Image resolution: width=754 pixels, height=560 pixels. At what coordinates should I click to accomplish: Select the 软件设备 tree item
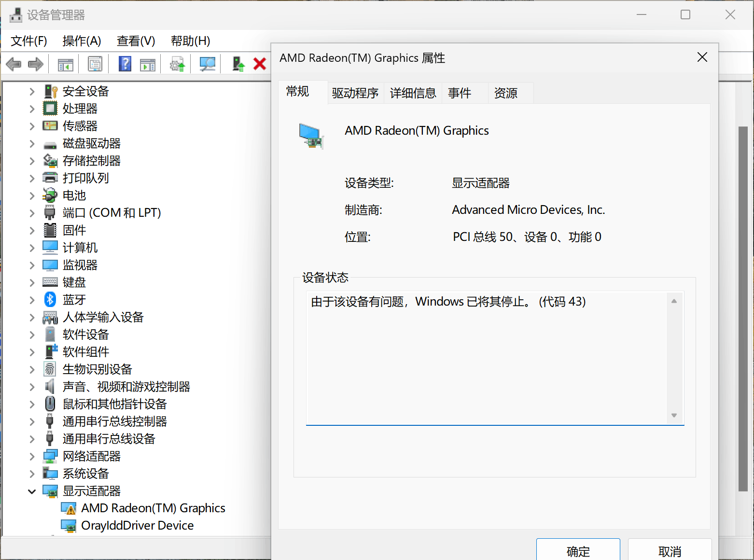[x=86, y=335]
